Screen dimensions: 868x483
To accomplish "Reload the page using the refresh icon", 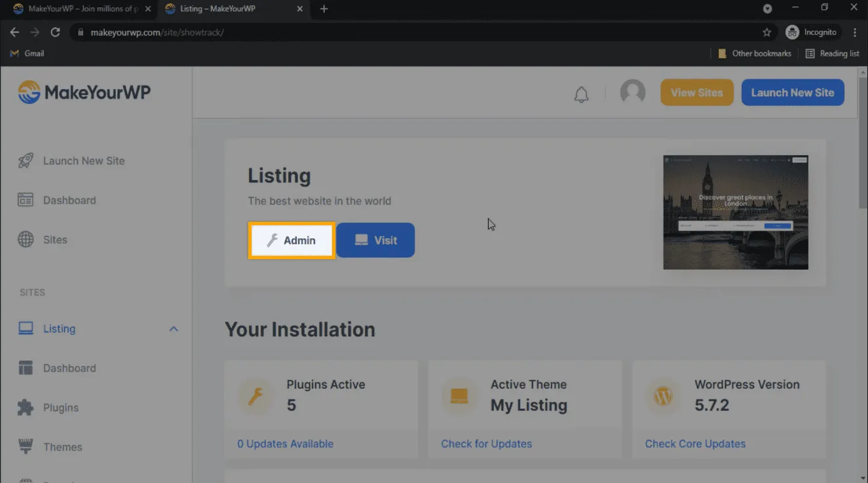I will click(x=55, y=32).
